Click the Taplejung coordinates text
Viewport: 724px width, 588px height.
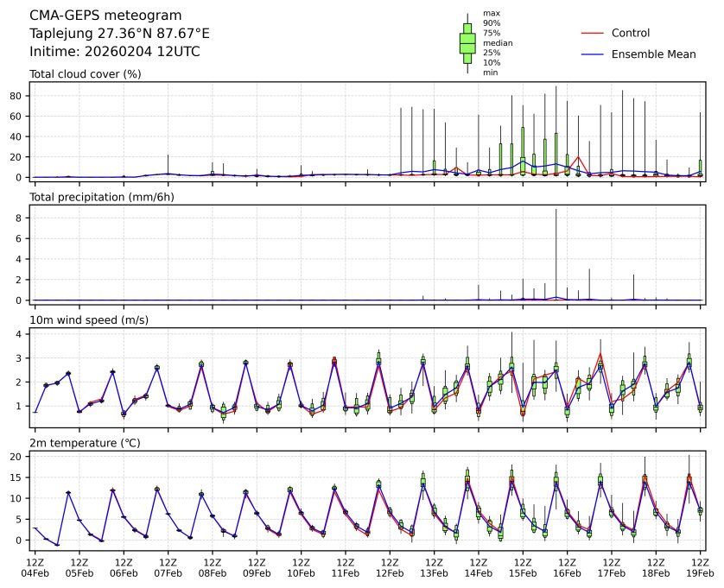pyautogui.click(x=119, y=34)
